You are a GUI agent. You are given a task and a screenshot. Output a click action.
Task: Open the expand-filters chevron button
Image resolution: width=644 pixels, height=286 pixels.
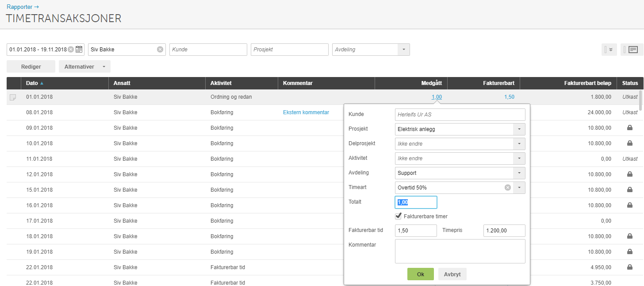609,50
